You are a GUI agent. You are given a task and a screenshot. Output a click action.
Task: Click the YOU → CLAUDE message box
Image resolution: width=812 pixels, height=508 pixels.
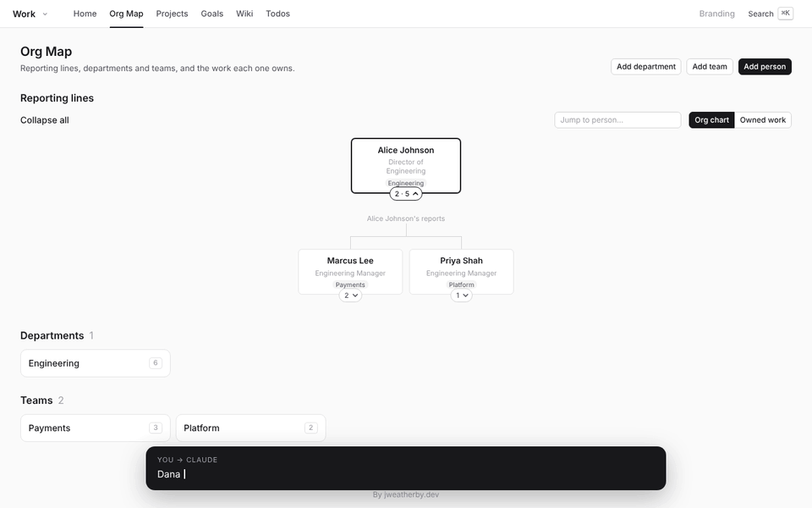[x=406, y=468]
